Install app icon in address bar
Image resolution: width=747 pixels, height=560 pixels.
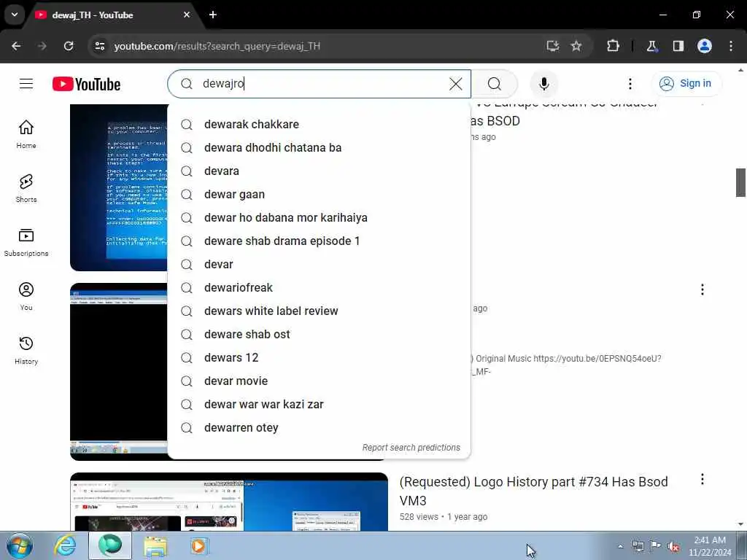click(553, 46)
